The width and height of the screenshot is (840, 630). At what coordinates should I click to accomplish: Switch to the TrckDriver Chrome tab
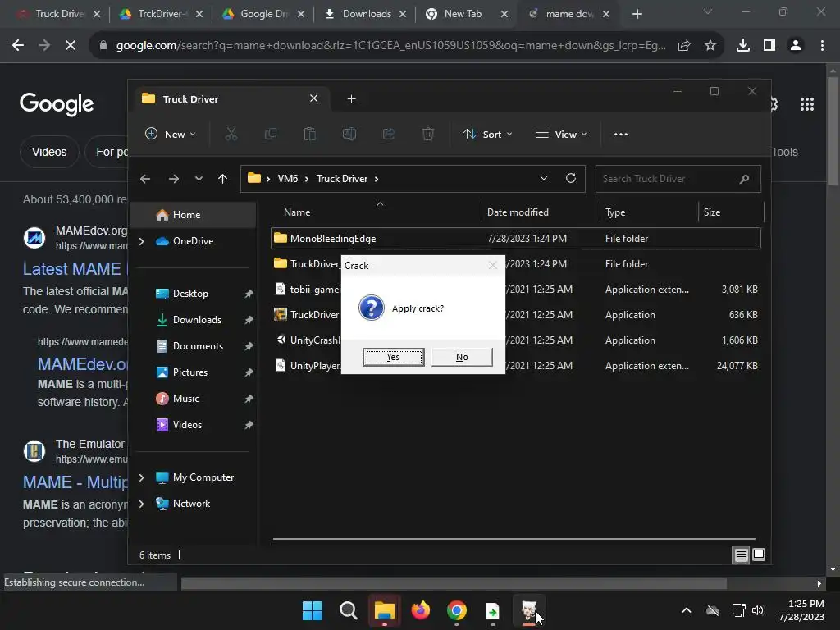tap(161, 14)
